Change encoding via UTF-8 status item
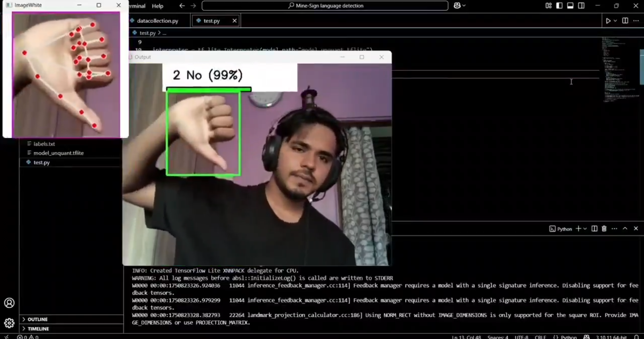Screen dimensions: 644x339 click(522, 337)
